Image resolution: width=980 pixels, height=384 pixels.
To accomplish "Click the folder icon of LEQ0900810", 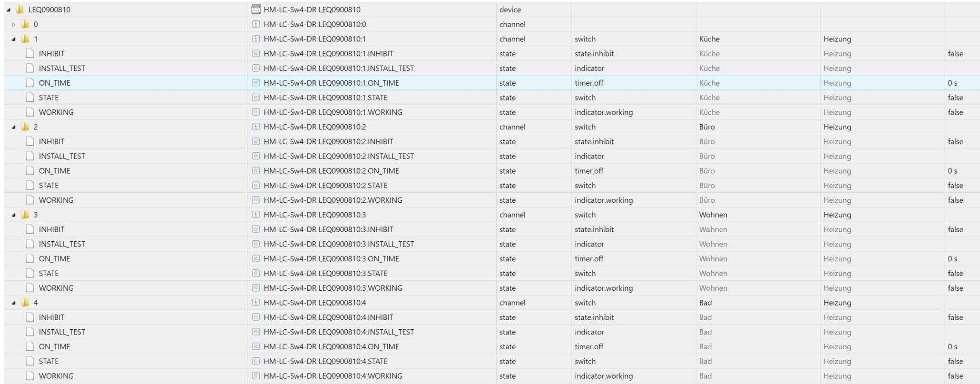I will (20, 10).
